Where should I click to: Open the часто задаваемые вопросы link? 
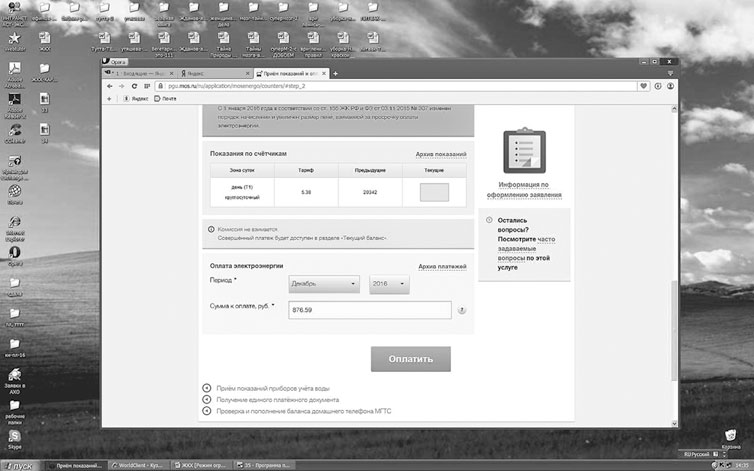[526, 248]
